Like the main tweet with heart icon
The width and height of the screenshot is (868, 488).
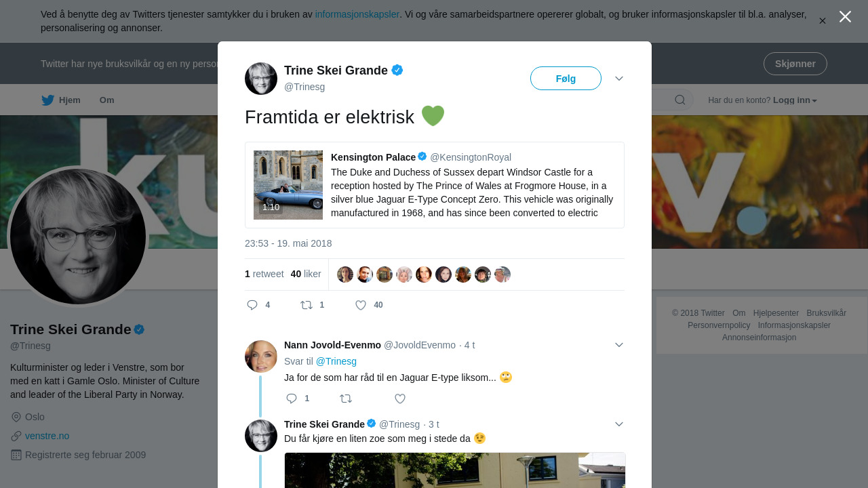(x=361, y=305)
